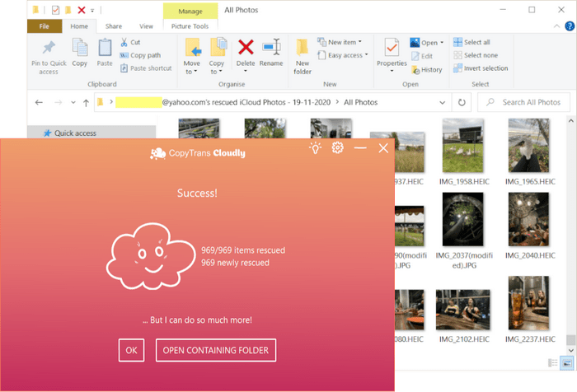Click Select all in ribbon

(x=472, y=42)
